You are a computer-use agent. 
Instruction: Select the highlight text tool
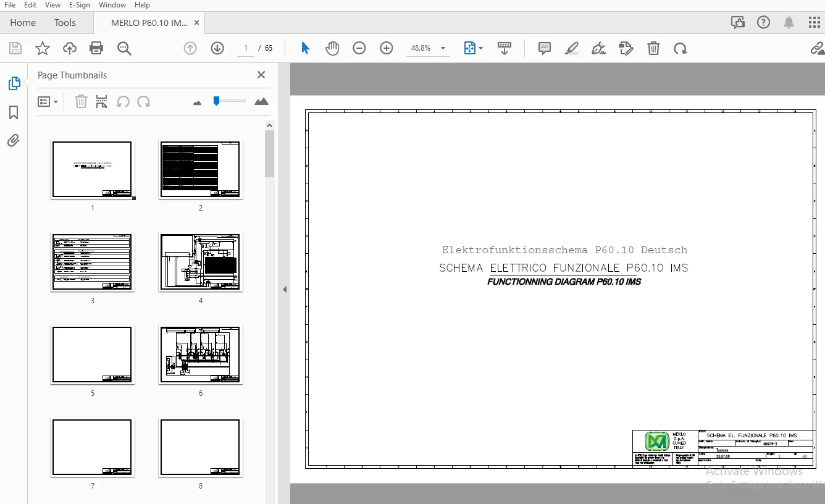pyautogui.click(x=572, y=48)
